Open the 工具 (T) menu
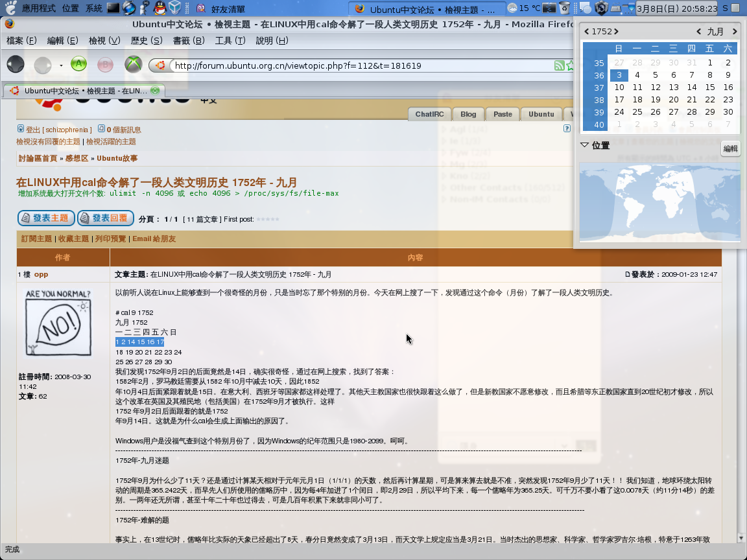The image size is (747, 560). [230, 40]
